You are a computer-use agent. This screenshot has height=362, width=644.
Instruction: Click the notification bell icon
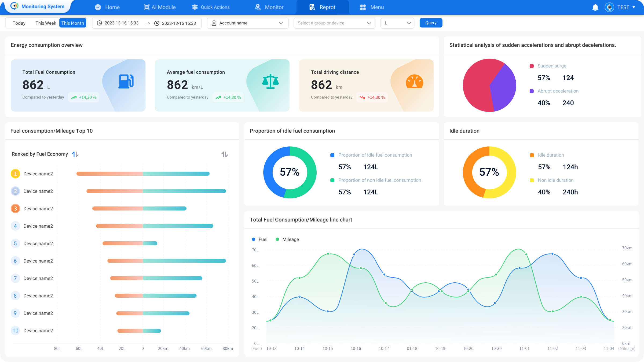[595, 8]
